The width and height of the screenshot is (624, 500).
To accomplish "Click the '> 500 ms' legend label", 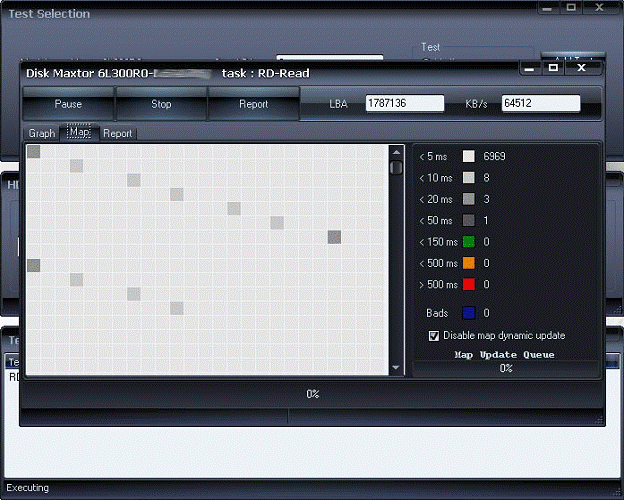I will click(x=438, y=284).
